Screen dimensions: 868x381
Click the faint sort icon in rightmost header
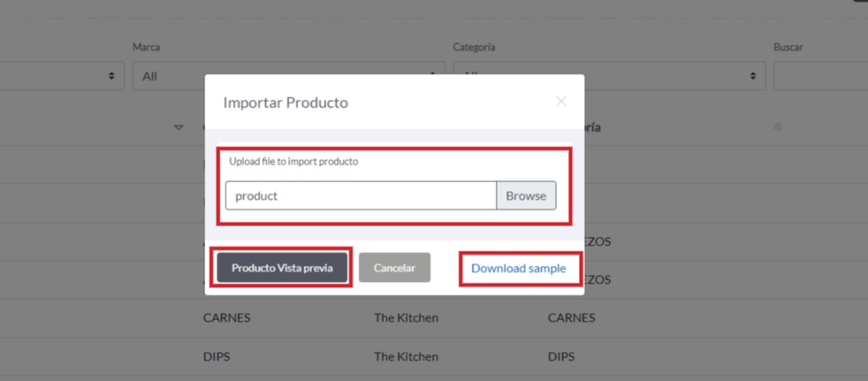coord(777,128)
